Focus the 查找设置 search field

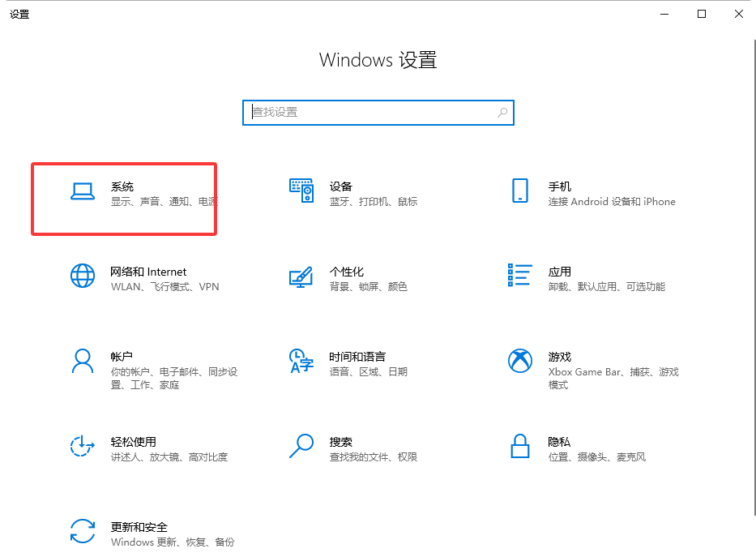coord(378,113)
